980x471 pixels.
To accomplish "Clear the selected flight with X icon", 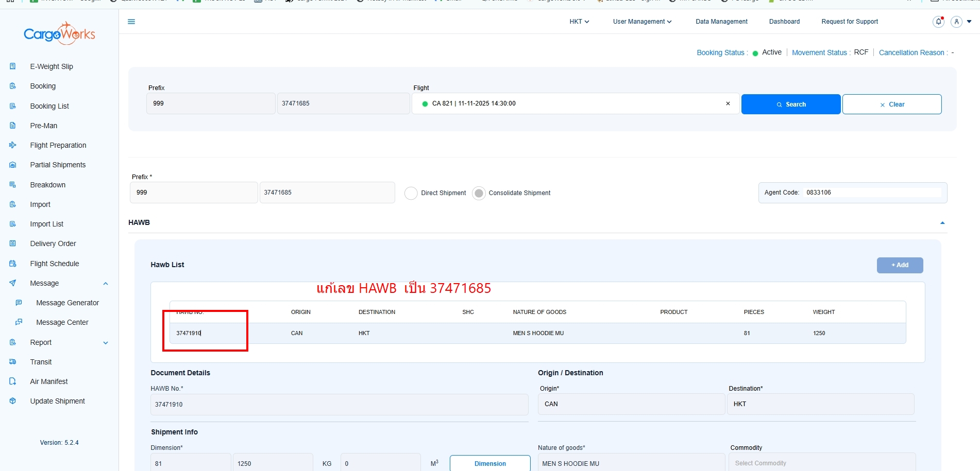I will pos(728,103).
